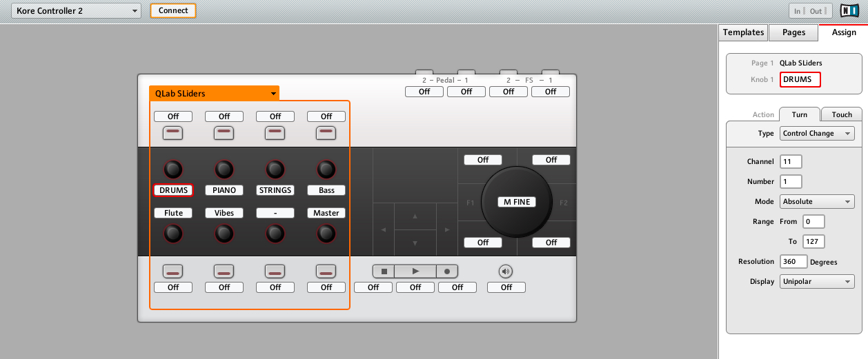The height and width of the screenshot is (359, 868).
Task: Click the Channel number input field
Action: click(x=791, y=162)
